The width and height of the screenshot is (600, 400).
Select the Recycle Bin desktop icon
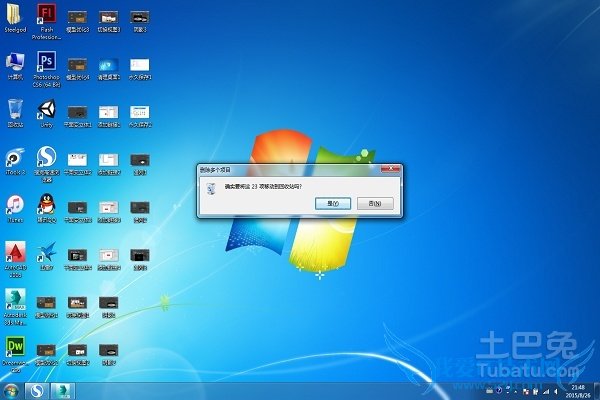(x=15, y=108)
